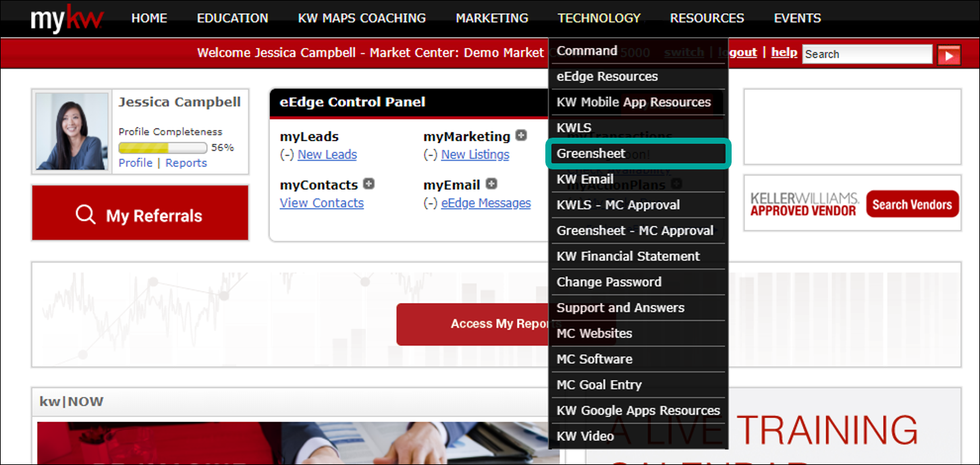980x465 pixels.
Task: Click the Keller Williams Approved Vendor logo
Action: click(805, 204)
